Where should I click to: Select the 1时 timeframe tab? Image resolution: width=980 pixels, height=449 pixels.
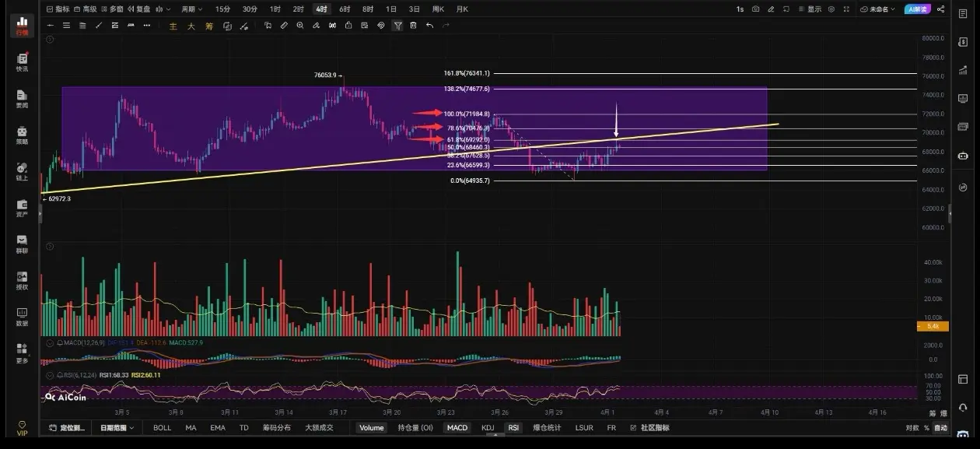(x=275, y=9)
